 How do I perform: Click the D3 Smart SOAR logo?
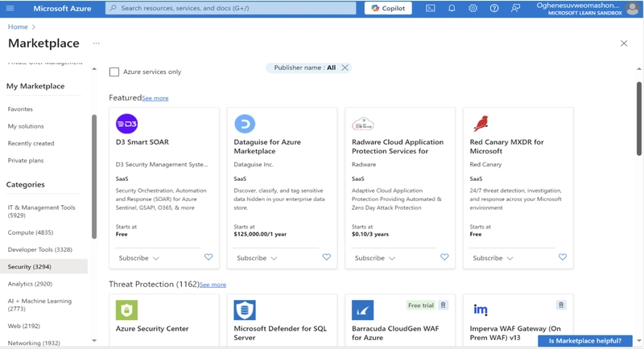point(126,124)
